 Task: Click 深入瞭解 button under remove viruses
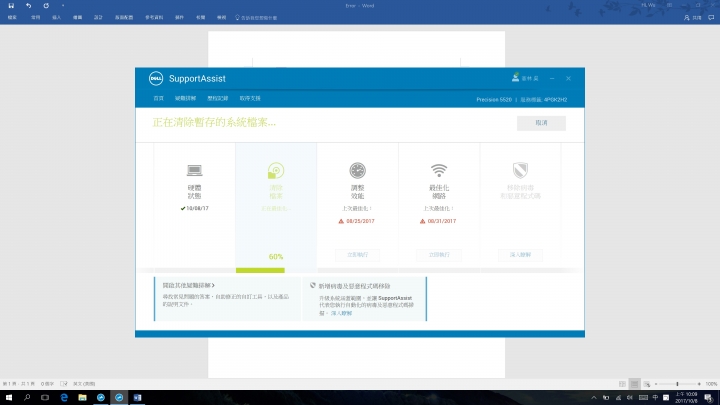point(520,255)
